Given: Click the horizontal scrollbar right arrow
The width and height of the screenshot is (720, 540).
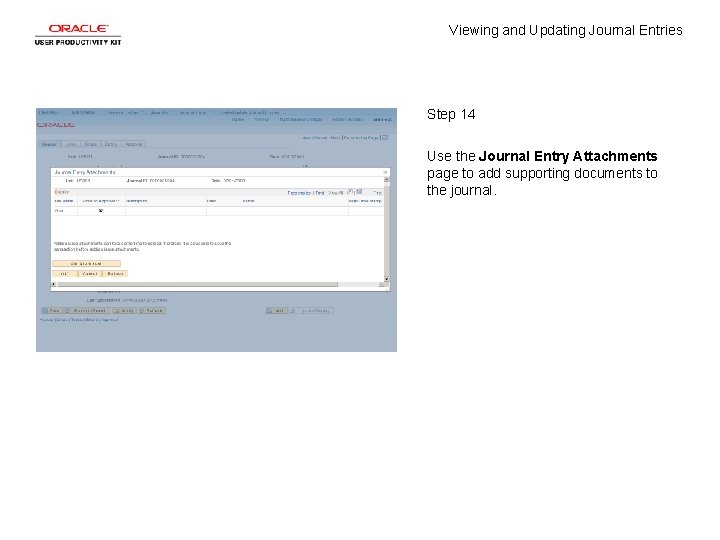Looking at the screenshot, I should (381, 285).
